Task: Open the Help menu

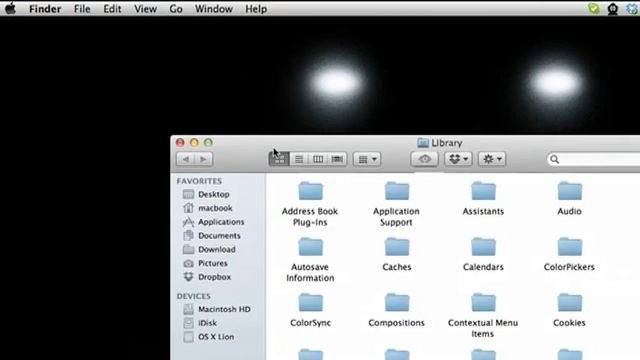Action: click(256, 9)
